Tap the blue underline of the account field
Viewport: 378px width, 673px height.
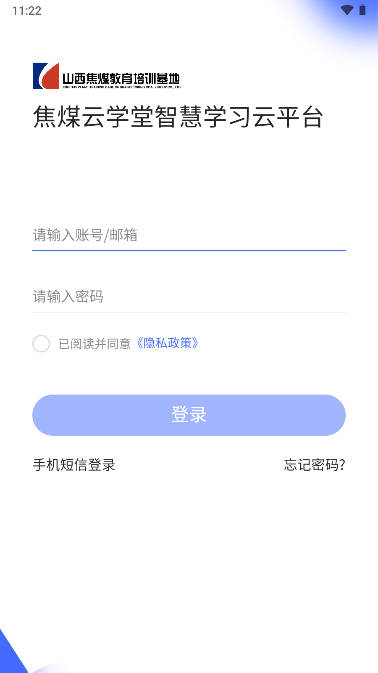(x=189, y=250)
